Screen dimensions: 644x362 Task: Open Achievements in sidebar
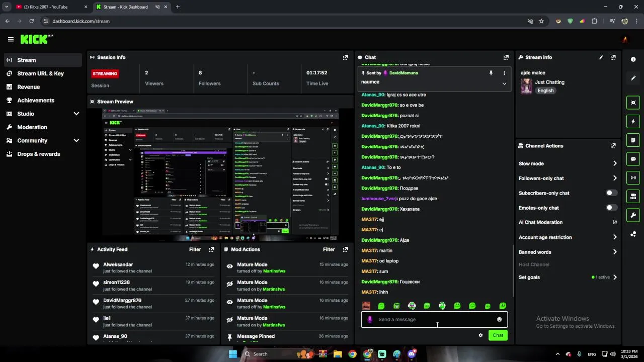43,100
